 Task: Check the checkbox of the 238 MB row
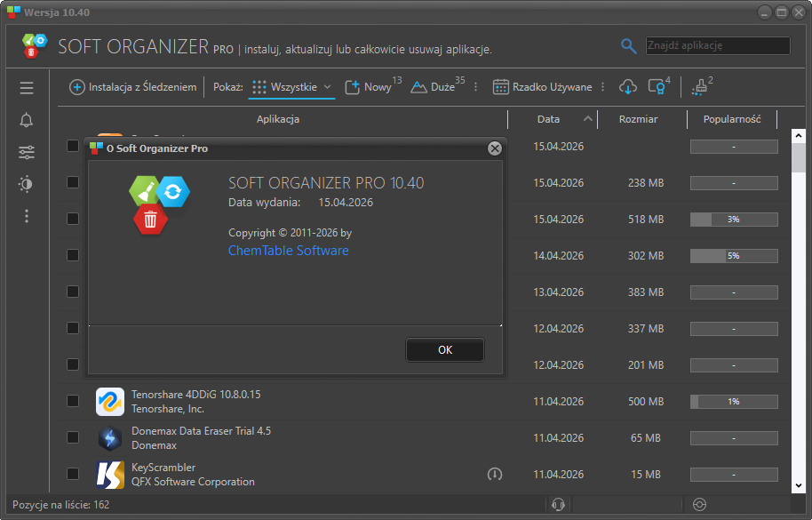(x=73, y=182)
